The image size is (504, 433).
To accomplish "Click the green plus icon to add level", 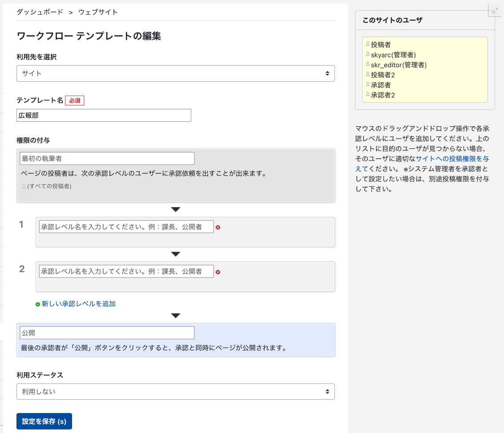I will point(38,304).
